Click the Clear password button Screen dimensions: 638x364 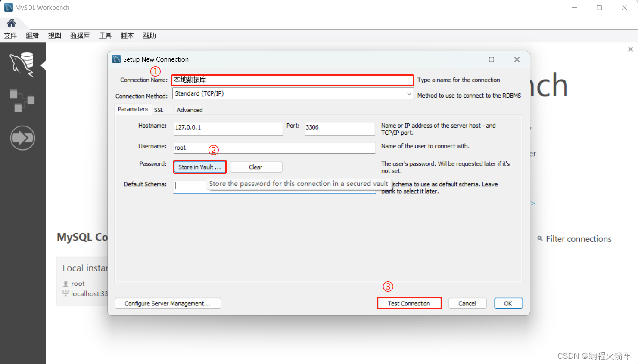(256, 167)
